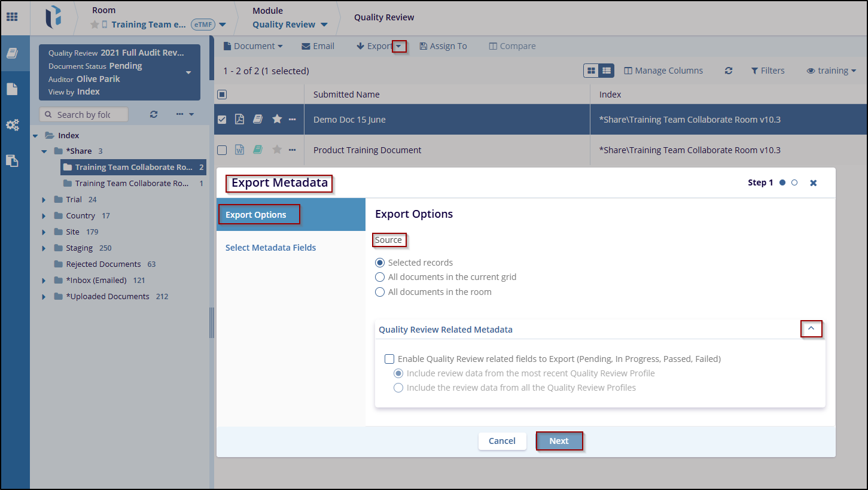Enable Quality Review related fields to Export
This screenshot has height=490, width=868.
[x=389, y=359]
